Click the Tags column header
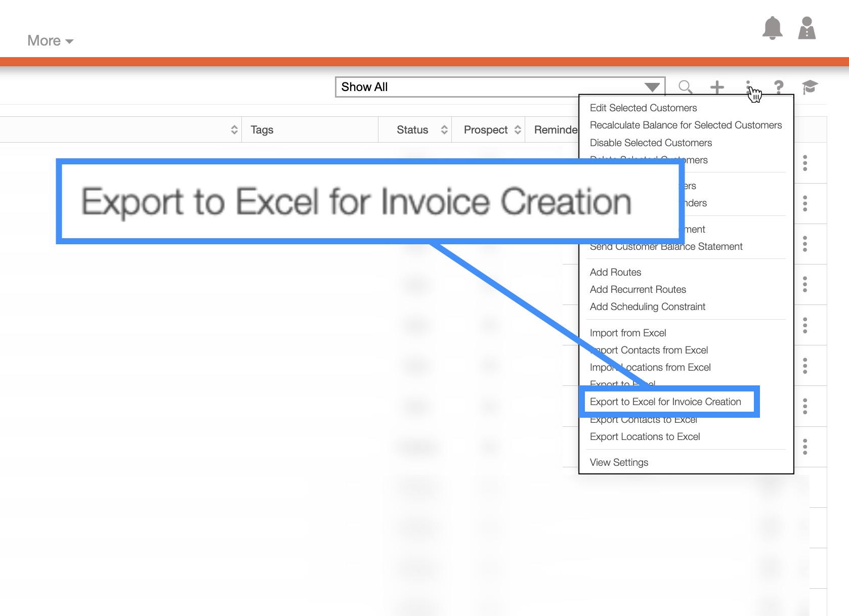Viewport: 849px width, 616px height. (x=262, y=130)
